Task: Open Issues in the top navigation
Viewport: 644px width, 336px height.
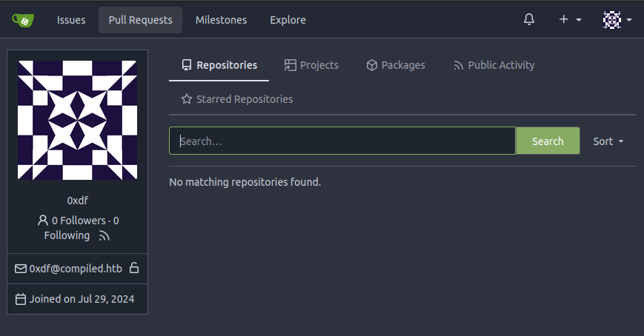Action: click(71, 20)
